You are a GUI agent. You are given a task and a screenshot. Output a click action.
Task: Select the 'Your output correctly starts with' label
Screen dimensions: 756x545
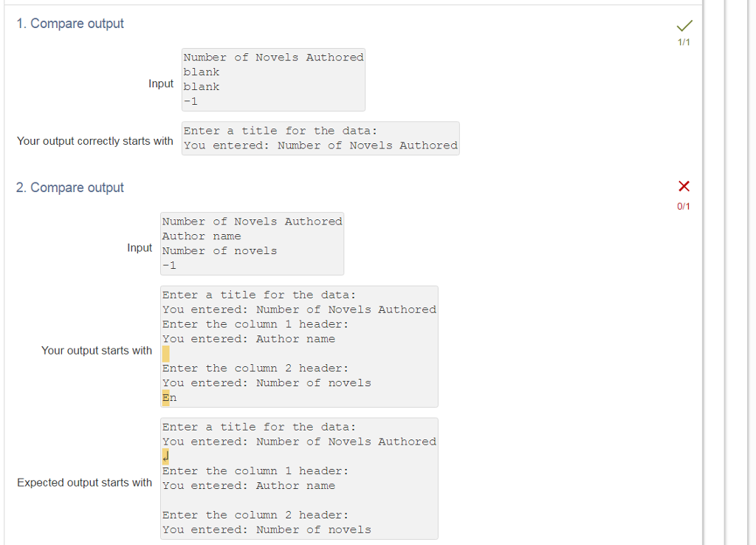coord(94,140)
